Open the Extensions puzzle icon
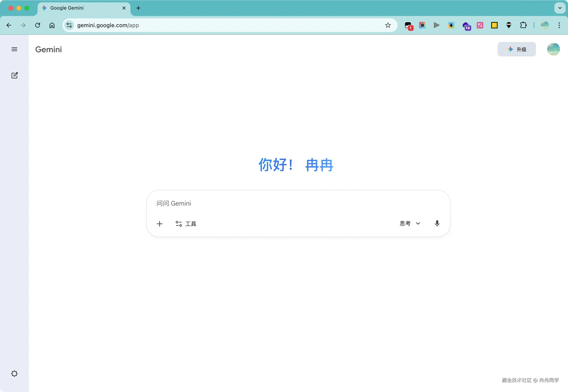 click(x=523, y=25)
